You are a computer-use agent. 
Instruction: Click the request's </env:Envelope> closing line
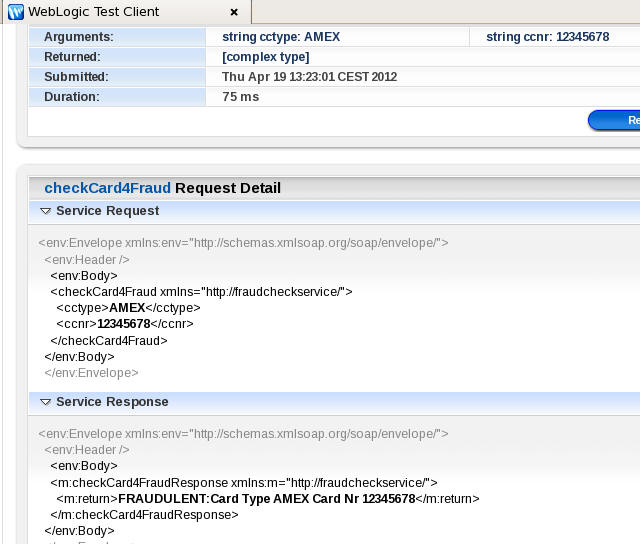click(x=91, y=373)
